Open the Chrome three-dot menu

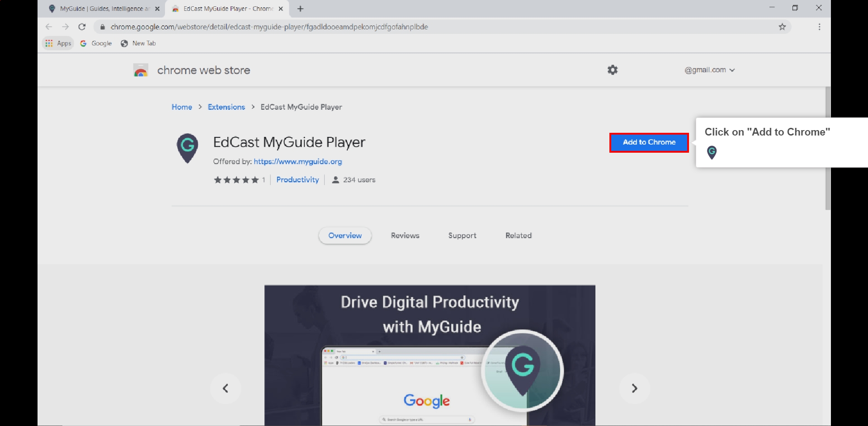coord(819,27)
